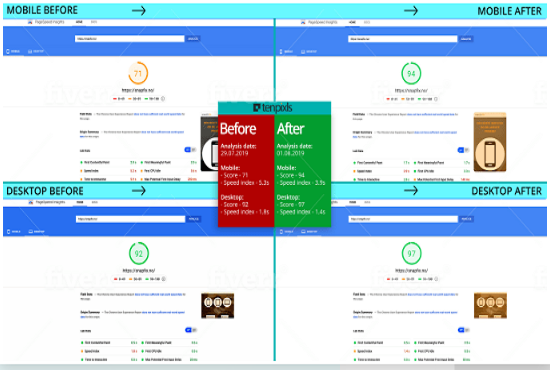Click the green 94 score gauge

click(411, 73)
